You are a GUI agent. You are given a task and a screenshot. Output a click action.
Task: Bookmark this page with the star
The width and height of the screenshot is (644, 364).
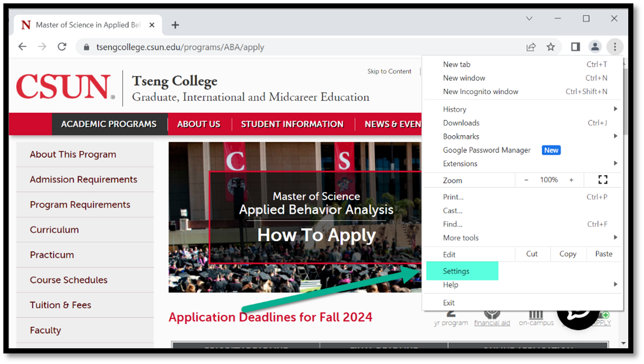tap(550, 47)
